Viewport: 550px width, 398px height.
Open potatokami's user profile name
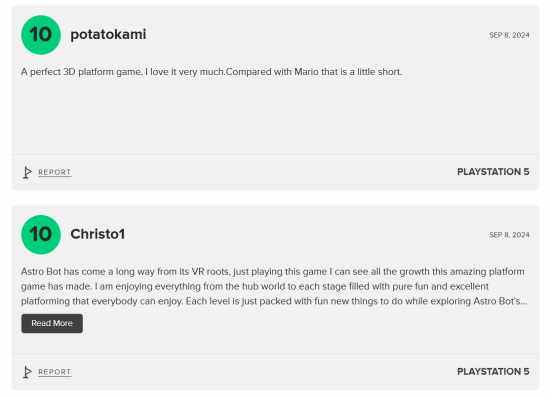108,34
